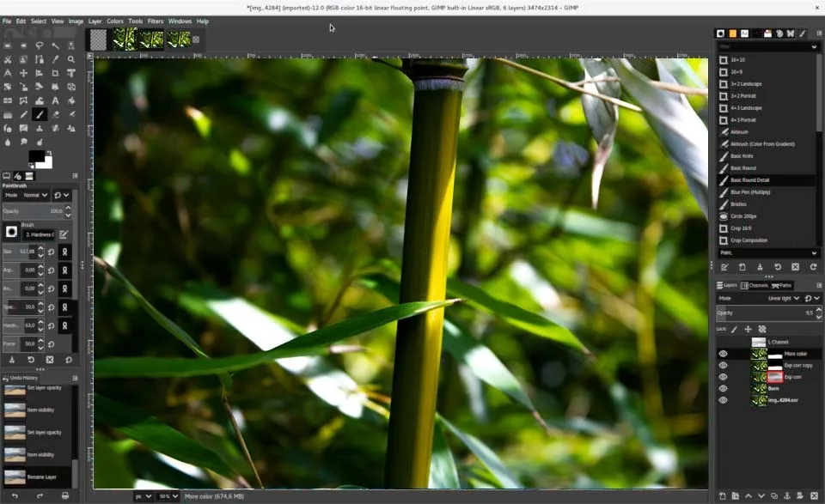Open the Paintbrush Mode dropdown
The width and height of the screenshot is (825, 504).
pos(35,195)
